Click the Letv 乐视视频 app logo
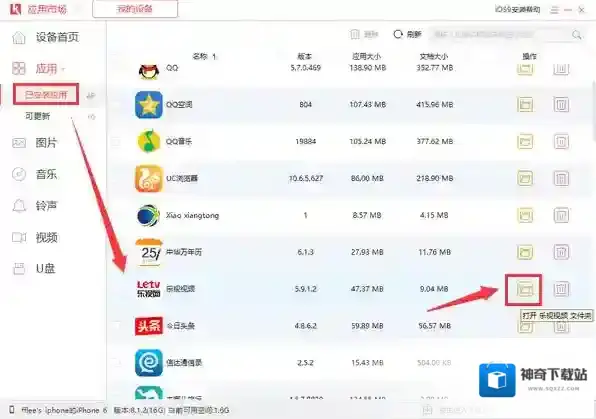The image size is (596, 419). [x=149, y=289]
